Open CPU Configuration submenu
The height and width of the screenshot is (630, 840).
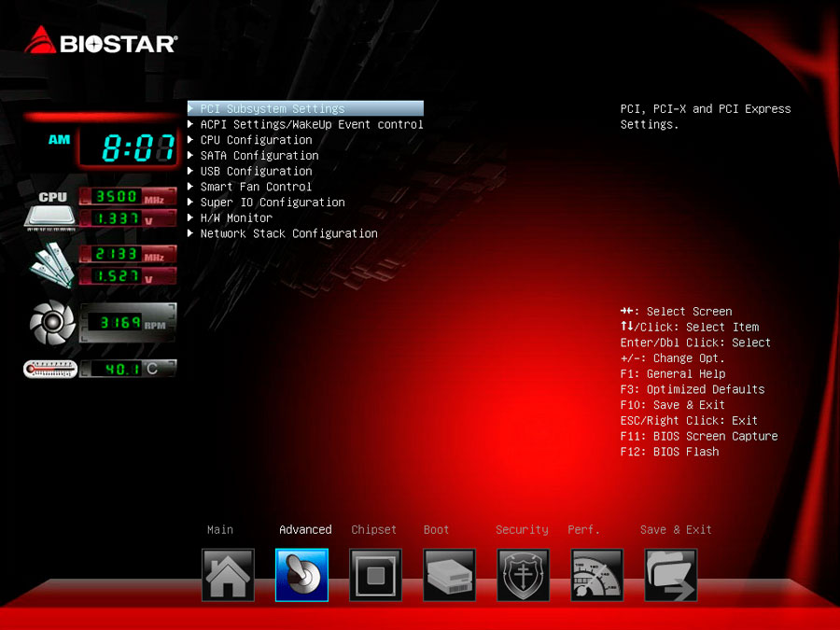click(249, 140)
